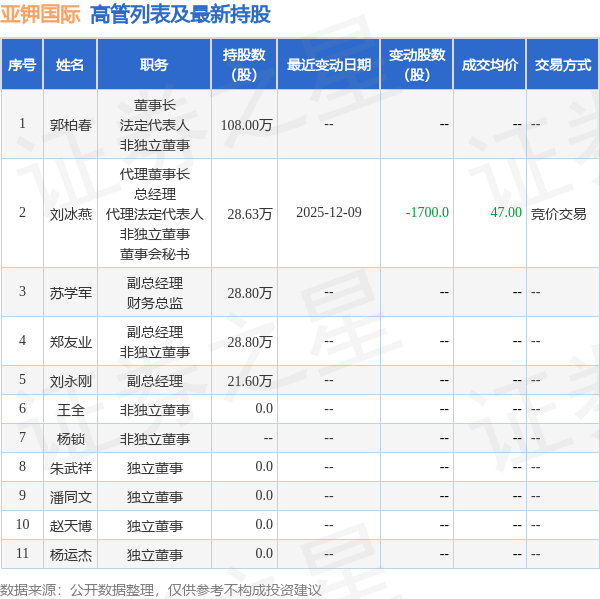Select the 持股数(股) column header
Image resolution: width=600 pixels, height=599 pixels.
click(244, 65)
